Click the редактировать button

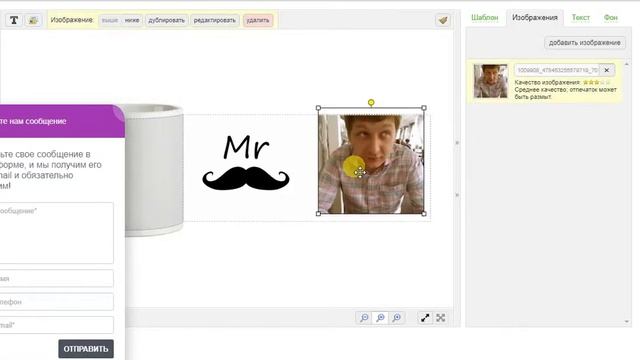point(214,20)
